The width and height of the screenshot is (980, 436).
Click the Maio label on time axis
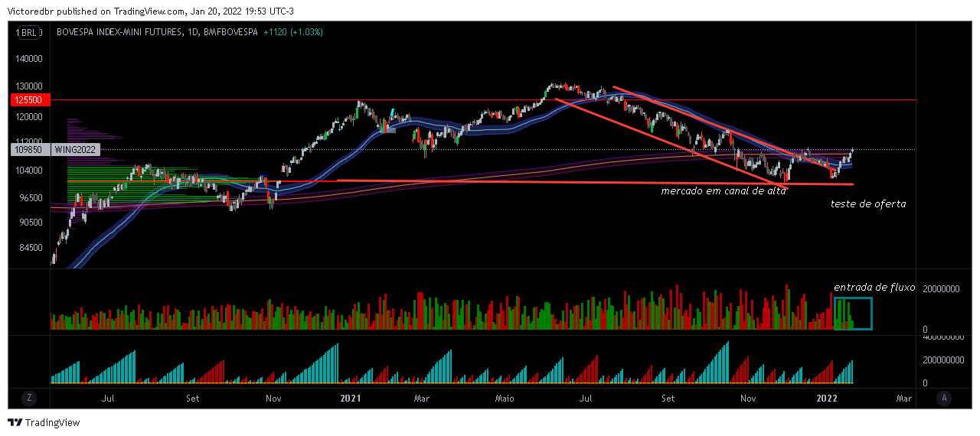505,398
